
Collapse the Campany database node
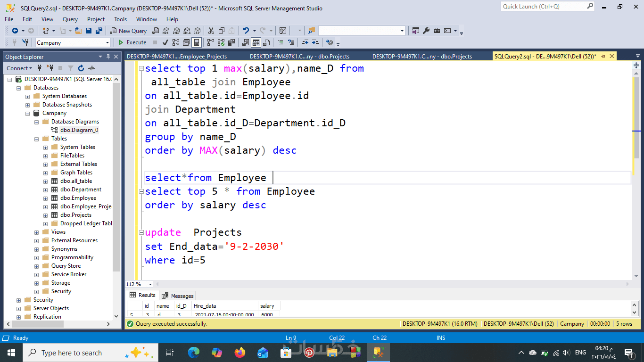pos(27,113)
